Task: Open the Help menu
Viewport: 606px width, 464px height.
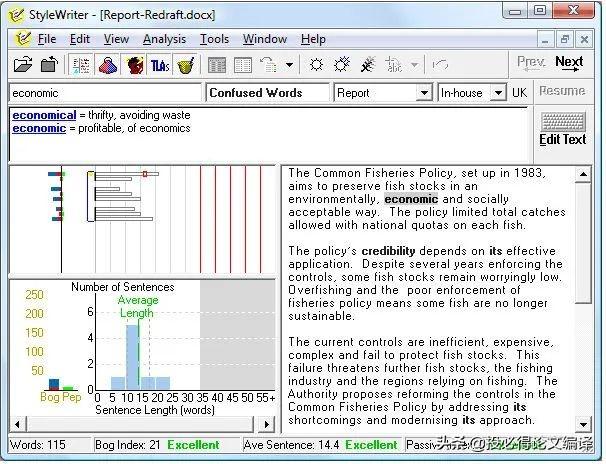Action: [x=313, y=39]
